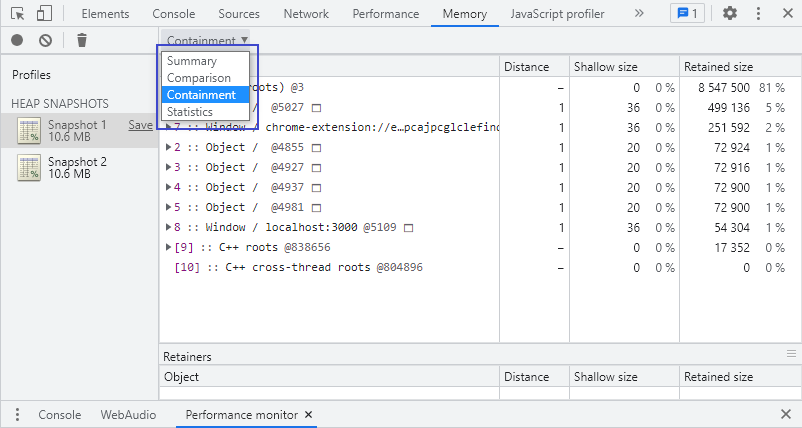Image resolution: width=802 pixels, height=428 pixels.
Task: Click the clear all profiles icon
Action: 45,40
